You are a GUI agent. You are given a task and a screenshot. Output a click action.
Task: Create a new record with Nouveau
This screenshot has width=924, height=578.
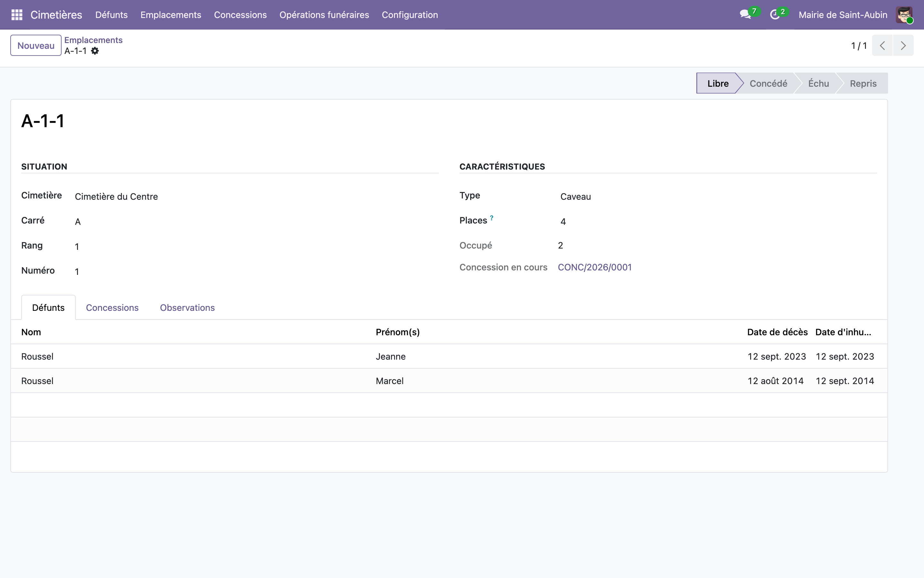click(x=36, y=46)
